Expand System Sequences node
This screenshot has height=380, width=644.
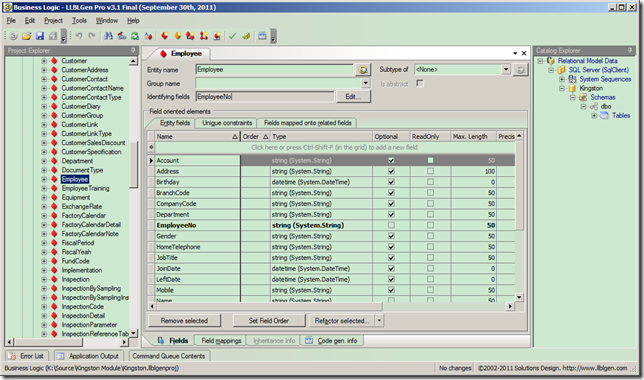pos(561,79)
